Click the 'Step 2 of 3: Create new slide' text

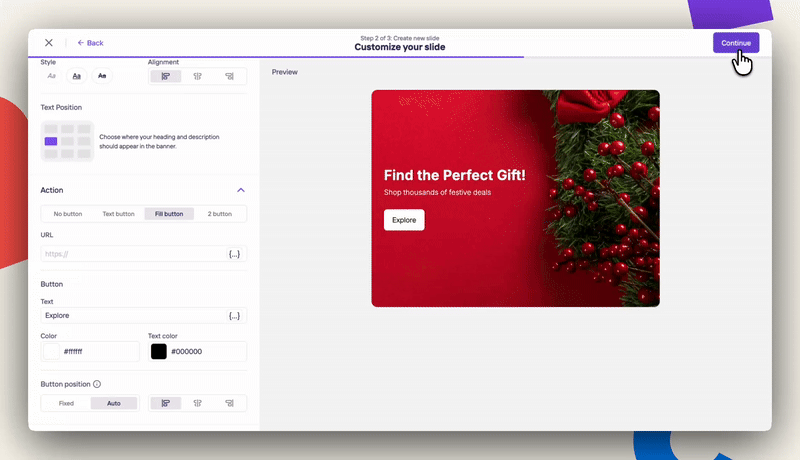click(x=400, y=38)
